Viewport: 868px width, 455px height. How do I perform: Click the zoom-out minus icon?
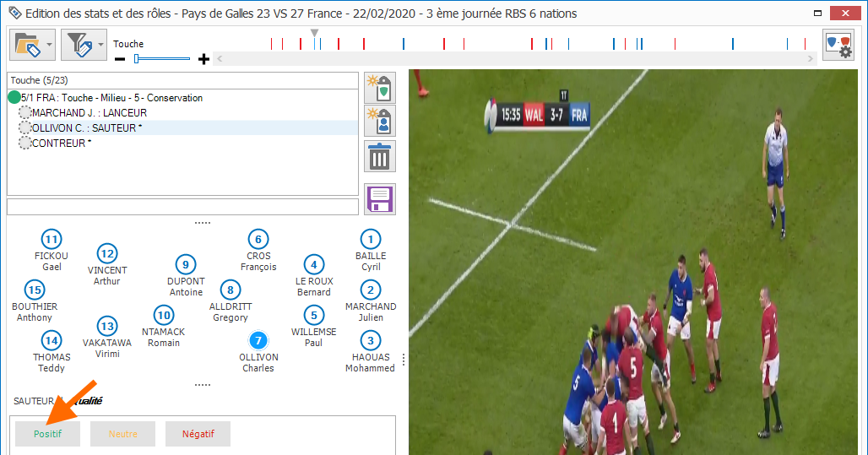click(120, 59)
